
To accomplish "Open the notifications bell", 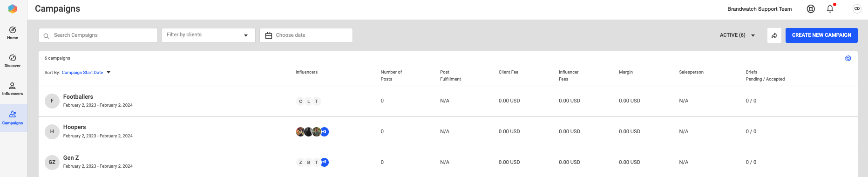I will coord(830,9).
